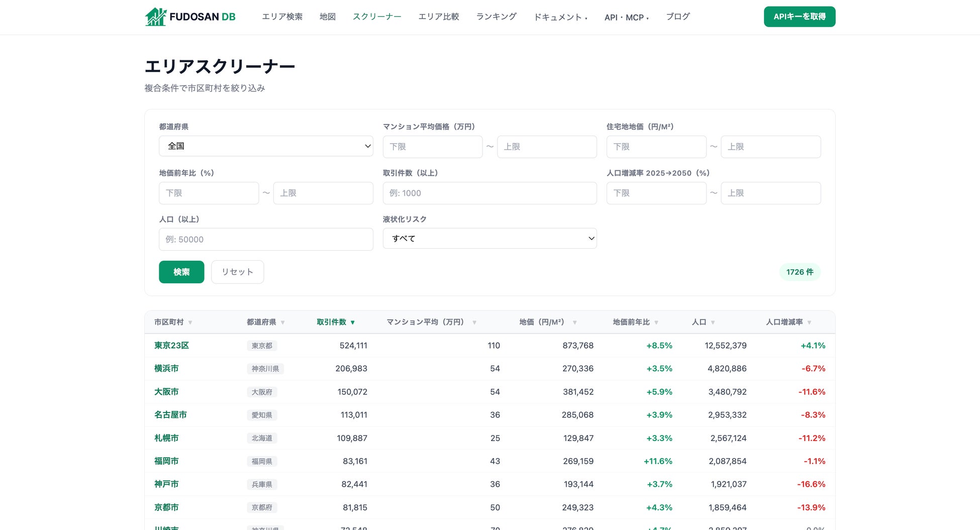Click the APIキーを取得 button
Image resolution: width=980 pixels, height=530 pixels.
(799, 17)
